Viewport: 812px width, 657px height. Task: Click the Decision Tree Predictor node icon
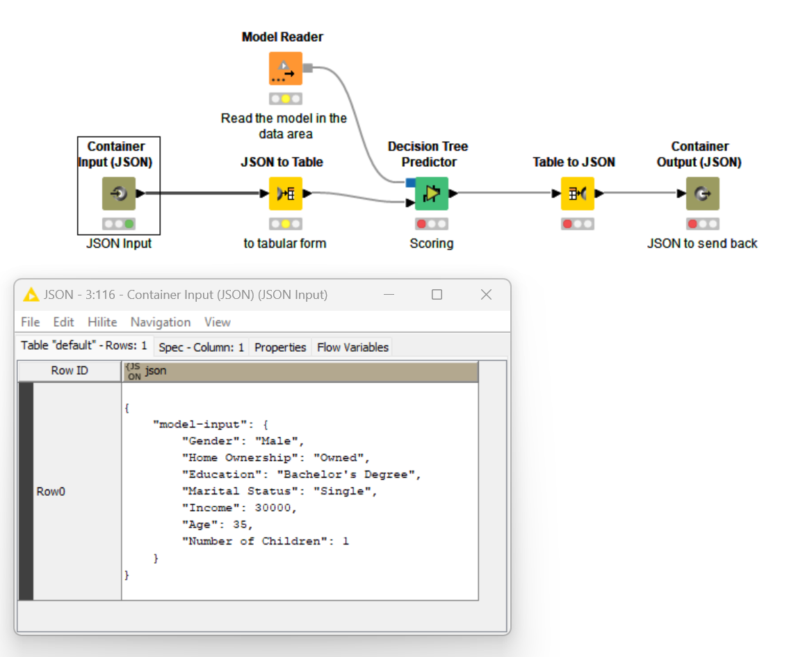tap(432, 194)
